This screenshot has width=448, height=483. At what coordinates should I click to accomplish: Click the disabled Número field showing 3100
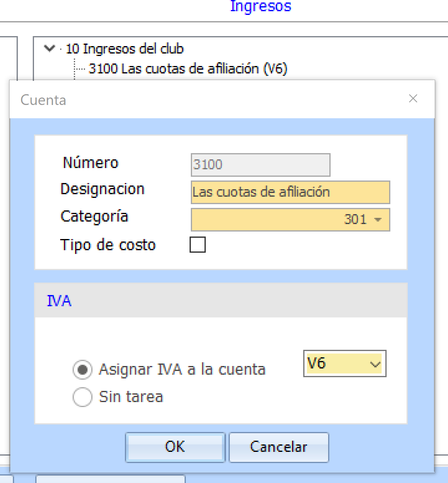coord(260,165)
